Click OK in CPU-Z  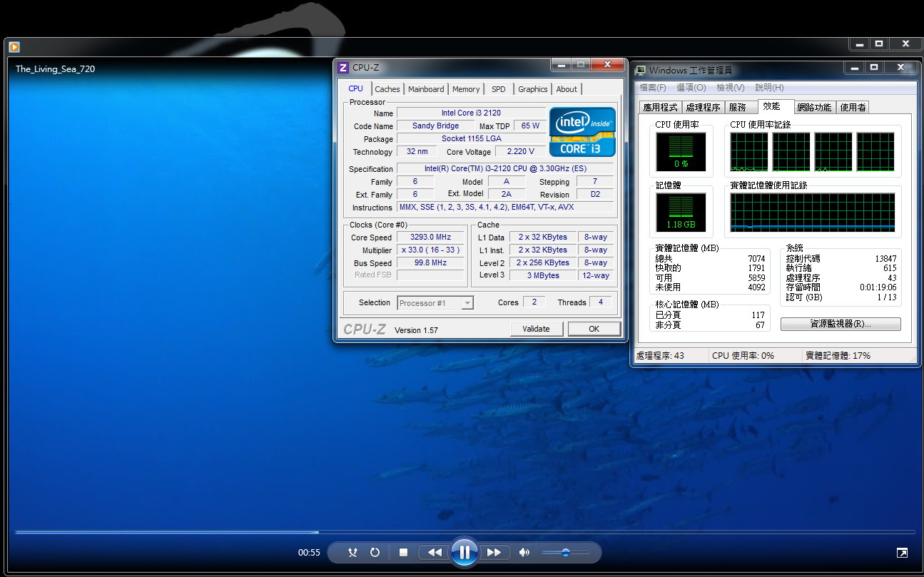point(594,329)
